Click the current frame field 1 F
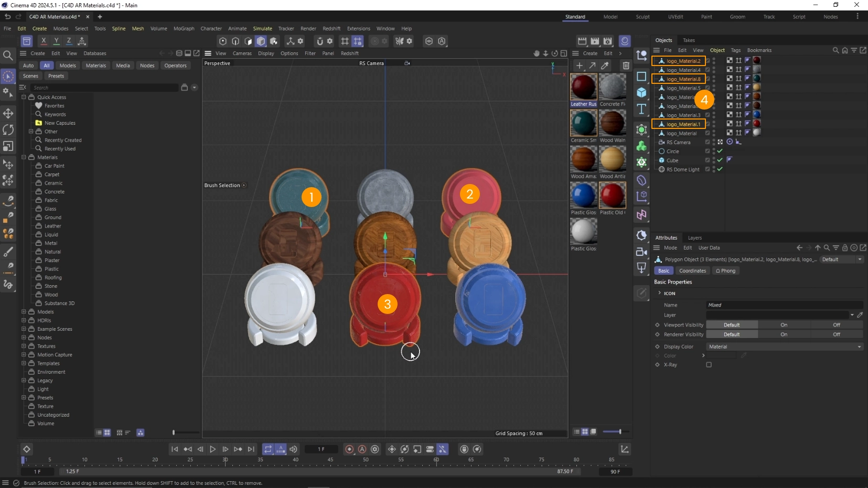The height and width of the screenshot is (488, 868). tap(321, 449)
